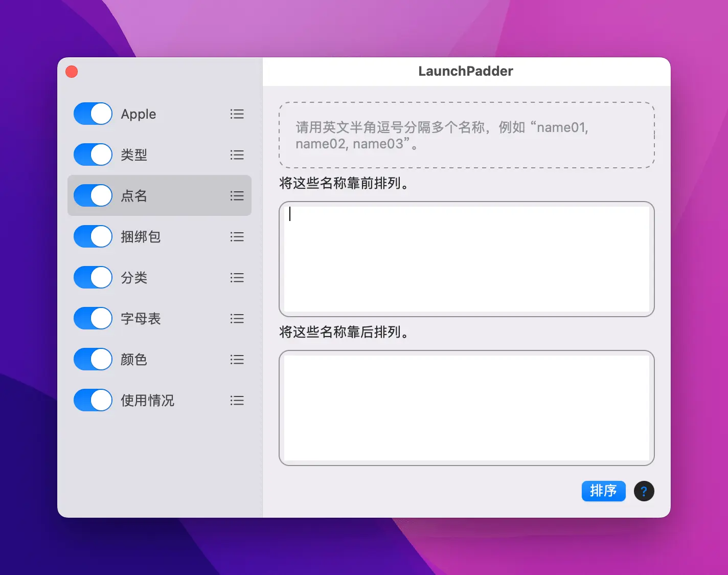Click the list handle icon beside 使用情况
Screen dimensions: 728x575
[x=237, y=401]
